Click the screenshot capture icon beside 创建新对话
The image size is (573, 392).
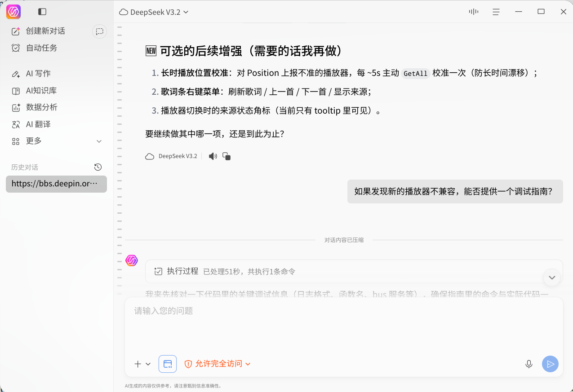[x=99, y=31]
